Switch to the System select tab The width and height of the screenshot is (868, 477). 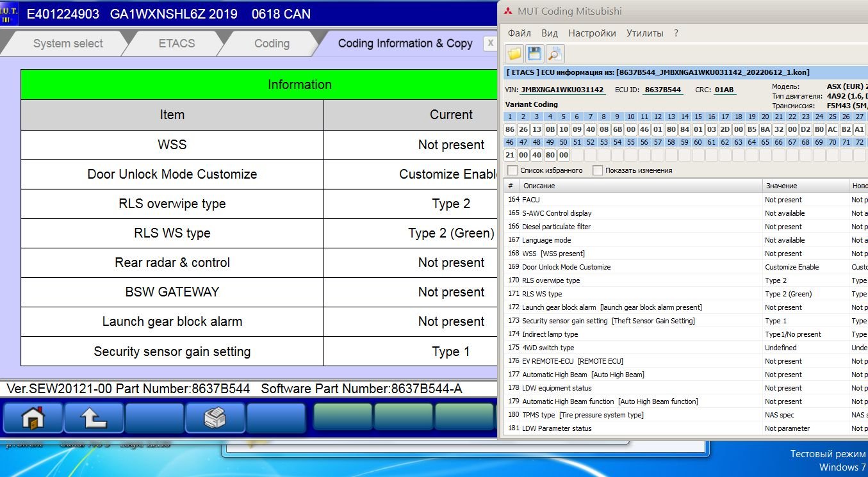[68, 44]
